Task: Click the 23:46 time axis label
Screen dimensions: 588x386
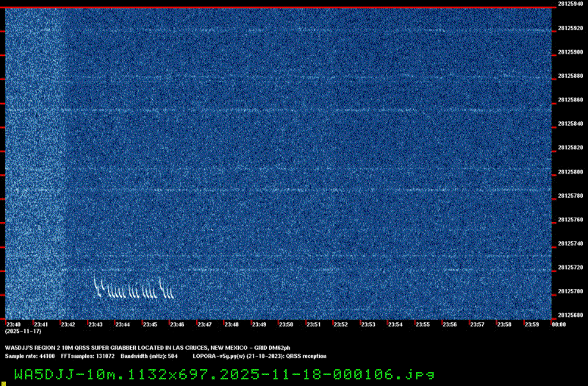Action: [x=177, y=324]
